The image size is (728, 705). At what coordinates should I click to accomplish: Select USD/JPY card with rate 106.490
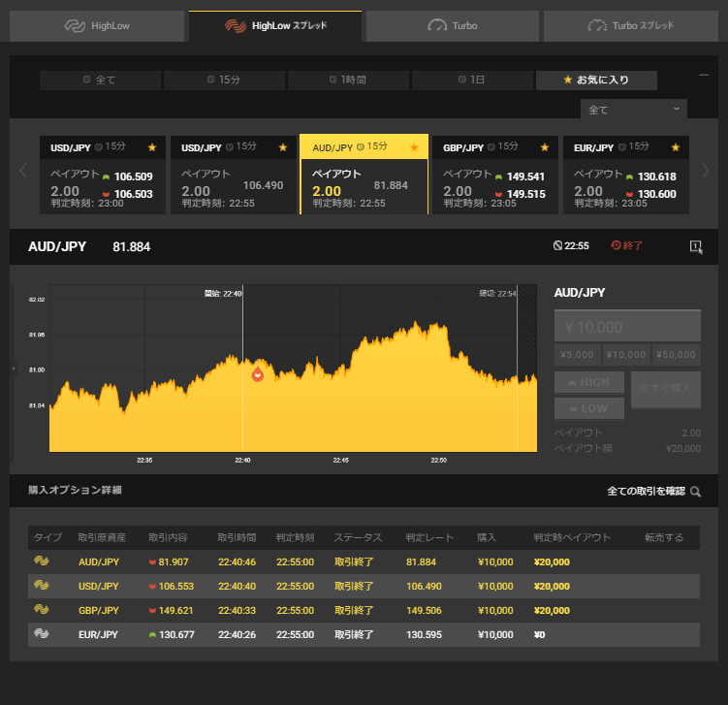click(234, 176)
